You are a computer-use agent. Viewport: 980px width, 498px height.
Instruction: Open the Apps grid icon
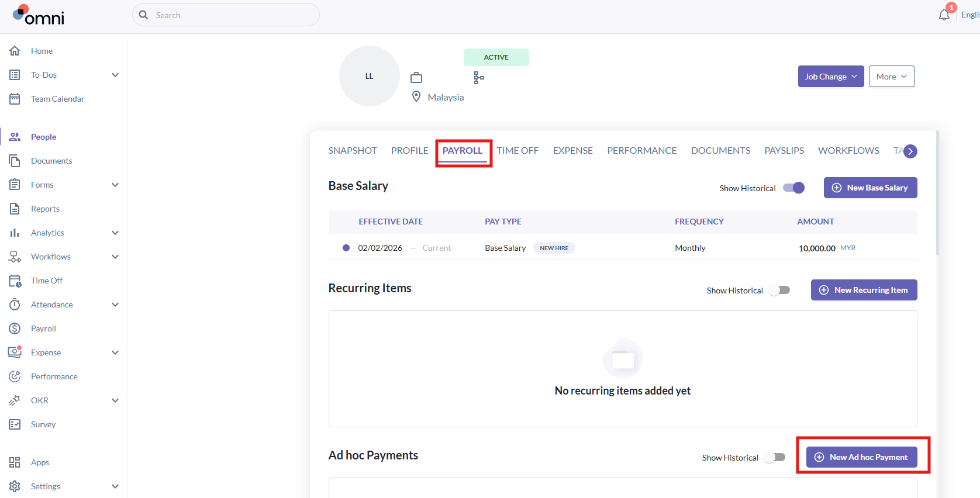point(15,462)
